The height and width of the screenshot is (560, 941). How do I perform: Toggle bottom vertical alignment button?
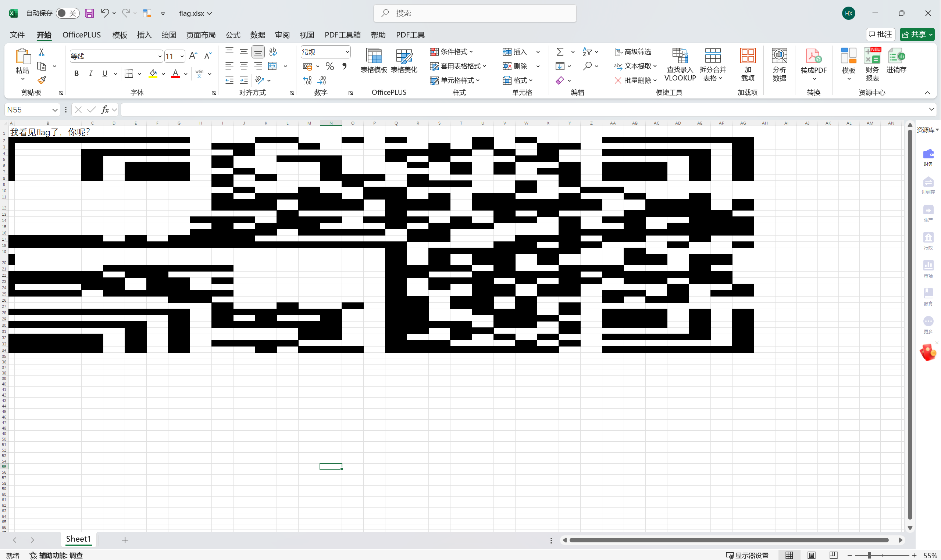click(x=258, y=52)
